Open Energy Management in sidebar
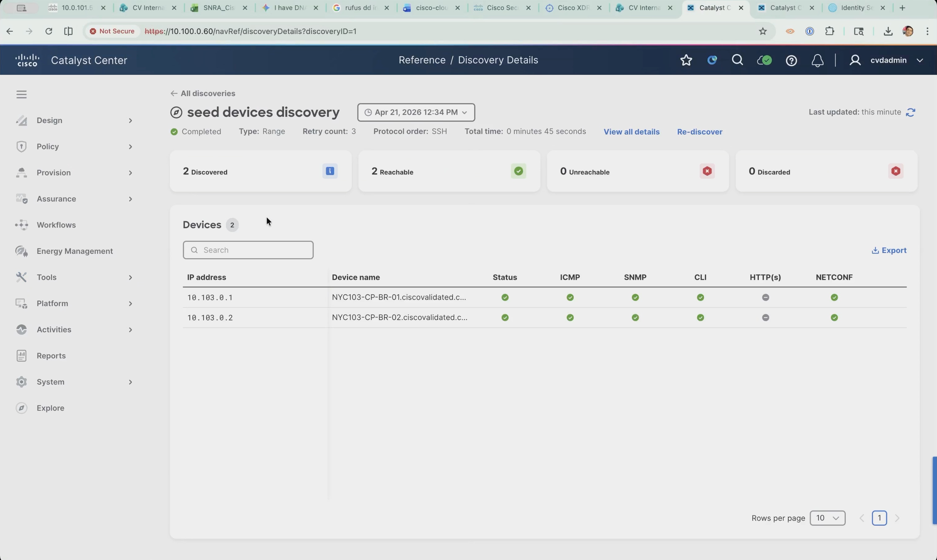This screenshot has width=937, height=560. pos(75,251)
